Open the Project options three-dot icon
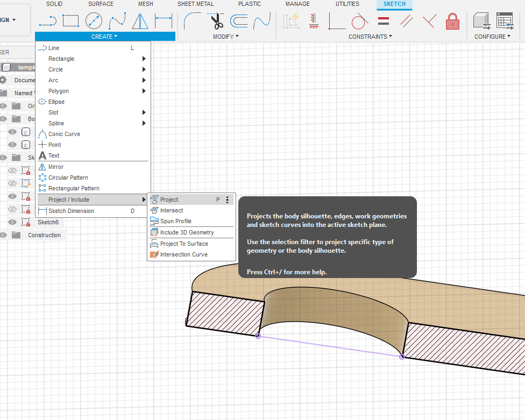The height and width of the screenshot is (420, 525). click(228, 200)
